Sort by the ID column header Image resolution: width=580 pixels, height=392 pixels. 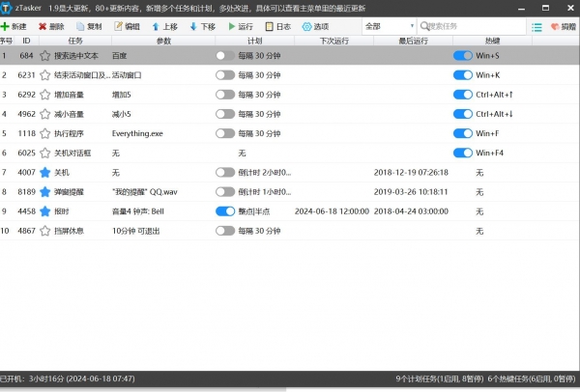26,41
